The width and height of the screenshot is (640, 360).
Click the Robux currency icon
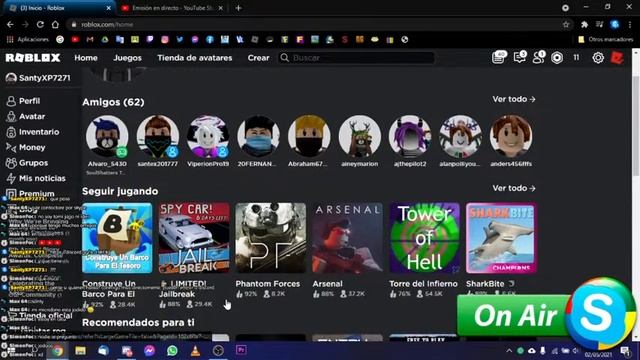(557, 58)
